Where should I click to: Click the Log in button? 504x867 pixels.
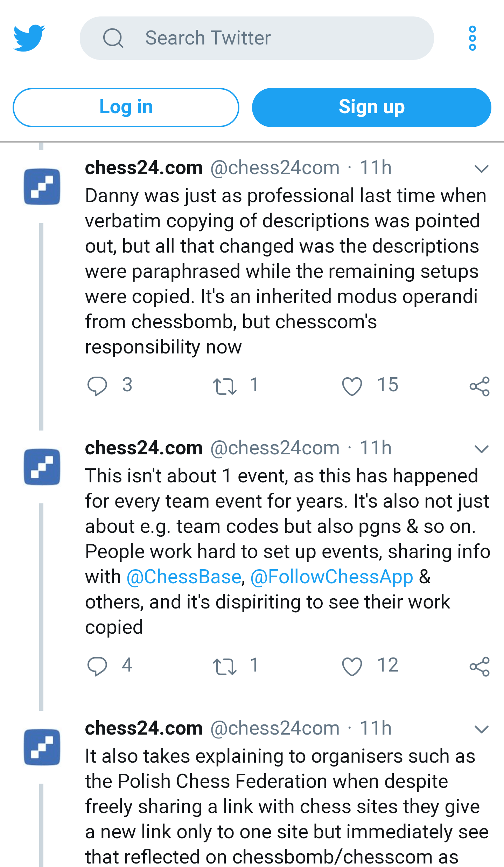tap(126, 107)
